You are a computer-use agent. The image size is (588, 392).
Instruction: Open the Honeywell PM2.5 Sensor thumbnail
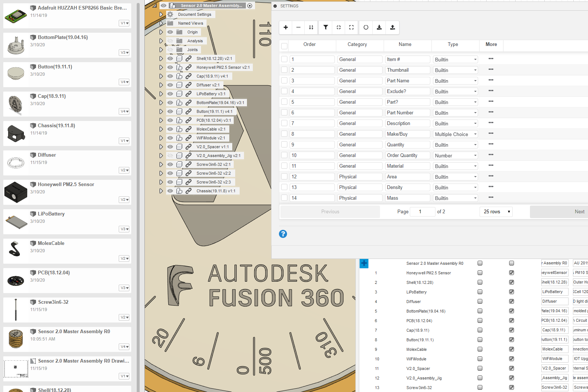pyautogui.click(x=16, y=192)
